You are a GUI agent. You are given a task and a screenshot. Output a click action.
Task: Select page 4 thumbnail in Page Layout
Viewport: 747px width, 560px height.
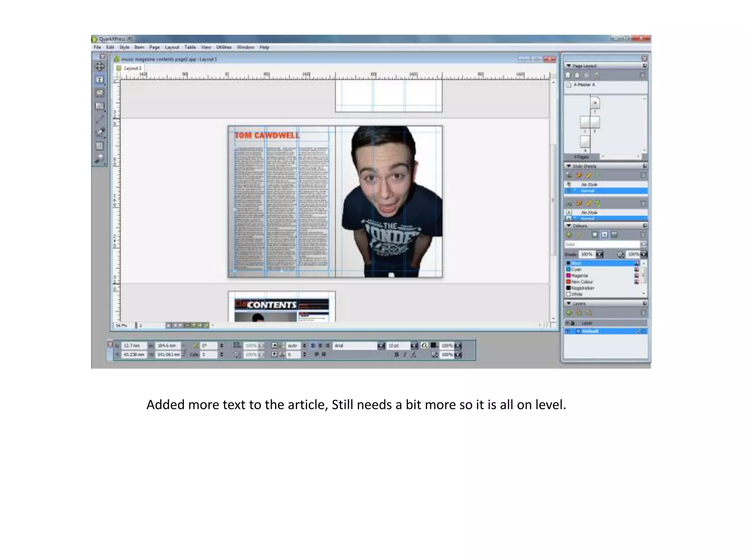[x=585, y=141]
